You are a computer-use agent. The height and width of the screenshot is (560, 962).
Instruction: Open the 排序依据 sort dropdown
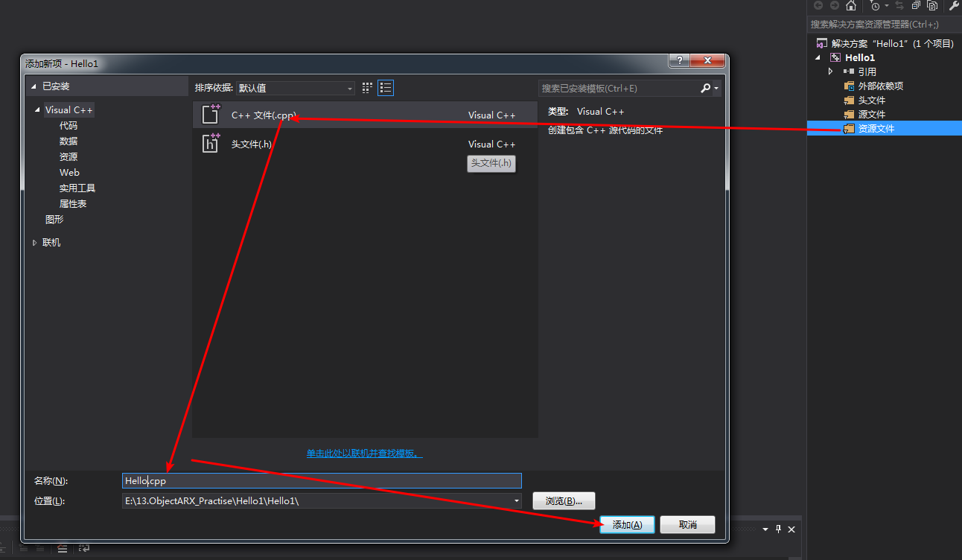pyautogui.click(x=296, y=88)
